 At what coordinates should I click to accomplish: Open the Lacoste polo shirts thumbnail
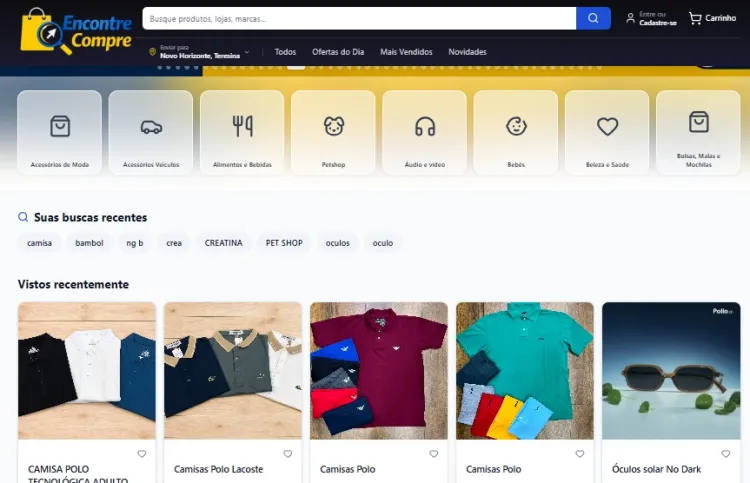click(233, 371)
